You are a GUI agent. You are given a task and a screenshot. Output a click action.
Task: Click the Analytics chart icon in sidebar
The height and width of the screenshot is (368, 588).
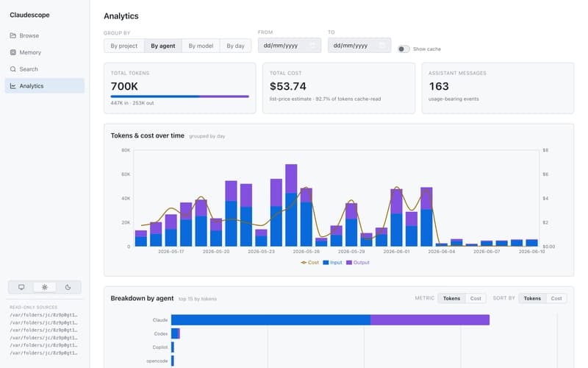(12, 86)
